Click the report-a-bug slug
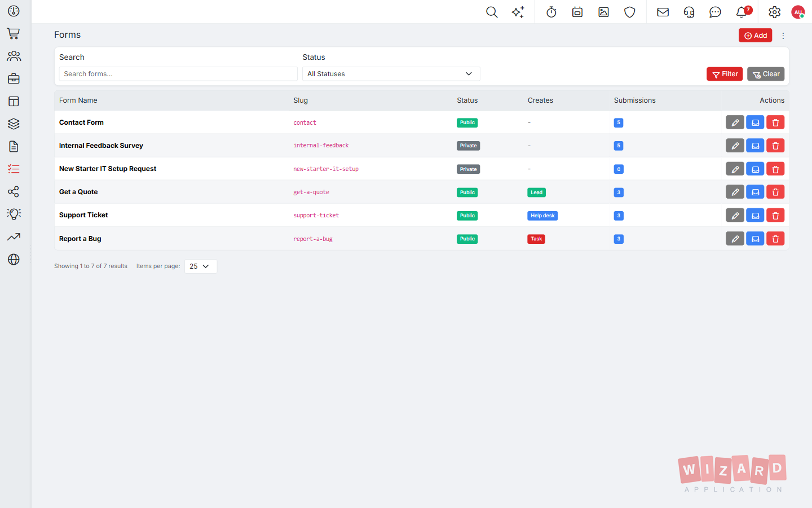812x508 pixels. tap(313, 239)
